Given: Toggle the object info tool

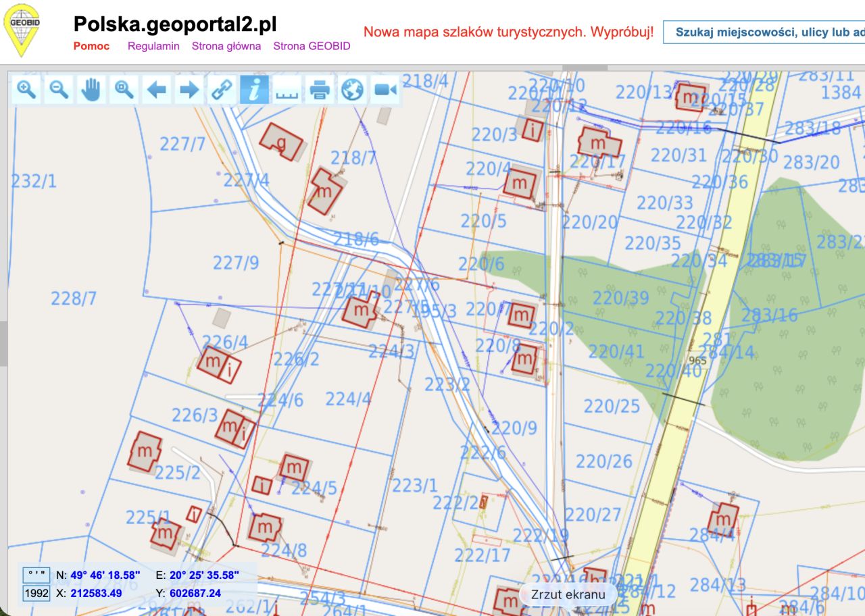Looking at the screenshot, I should 254,89.
